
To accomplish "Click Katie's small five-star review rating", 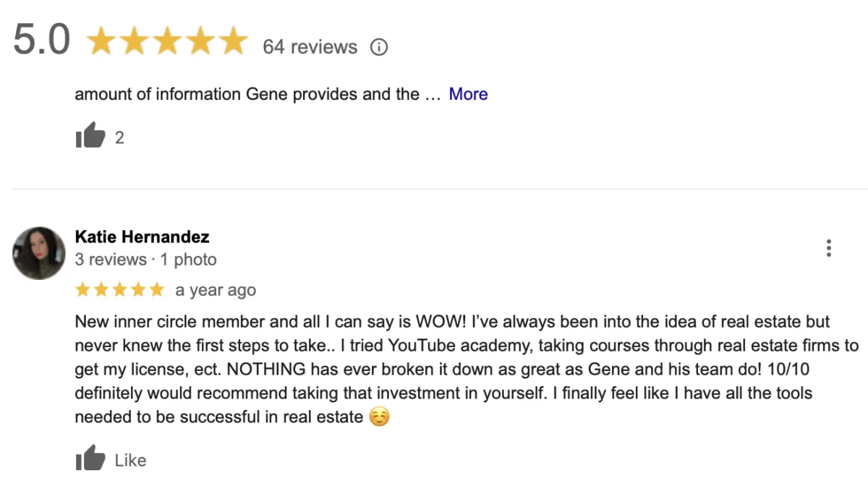I will point(120,290).
